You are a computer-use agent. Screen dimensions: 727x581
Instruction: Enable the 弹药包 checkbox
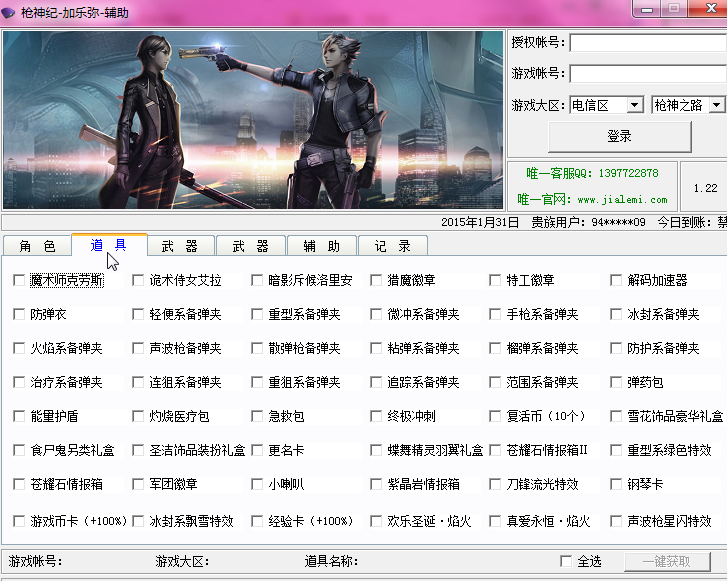pyautogui.click(x=616, y=382)
